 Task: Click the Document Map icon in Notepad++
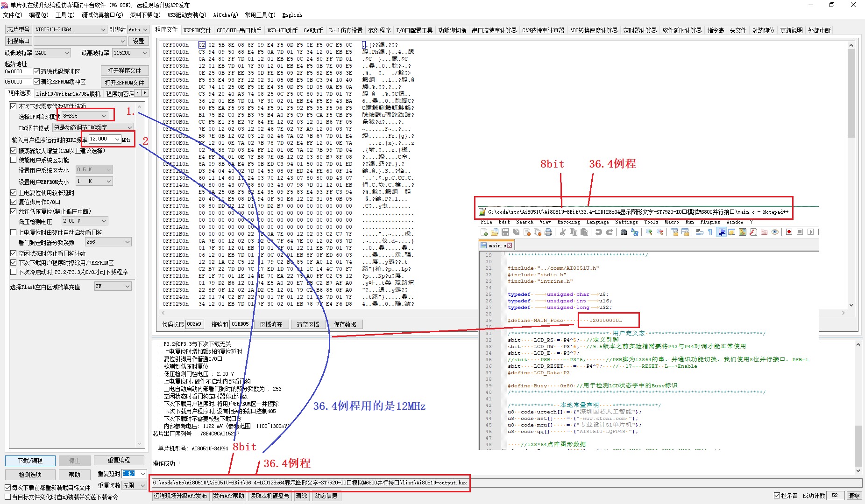click(x=743, y=232)
